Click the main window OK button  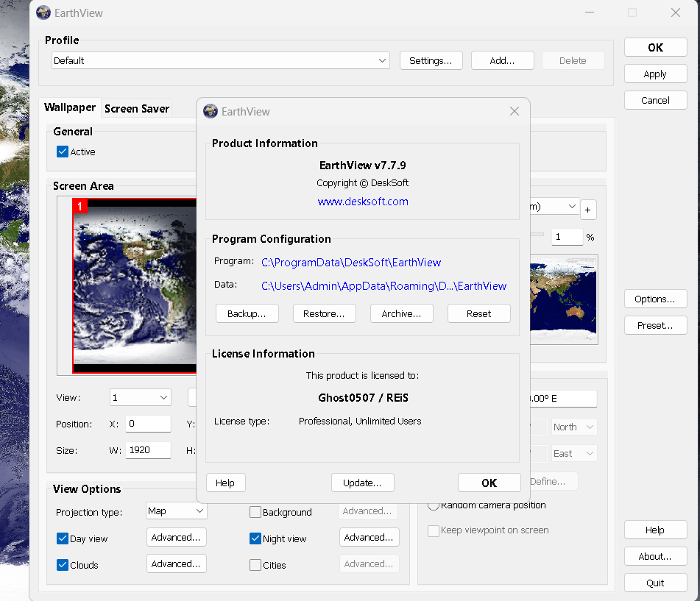(x=655, y=47)
